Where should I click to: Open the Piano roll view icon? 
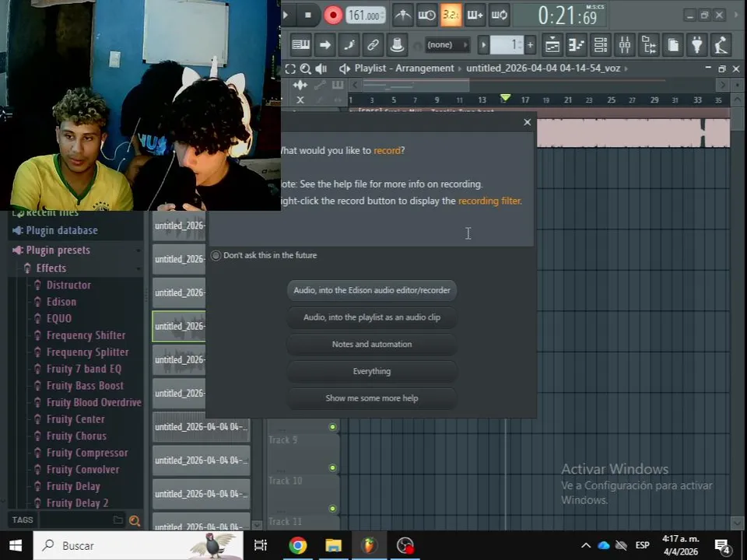pos(576,45)
